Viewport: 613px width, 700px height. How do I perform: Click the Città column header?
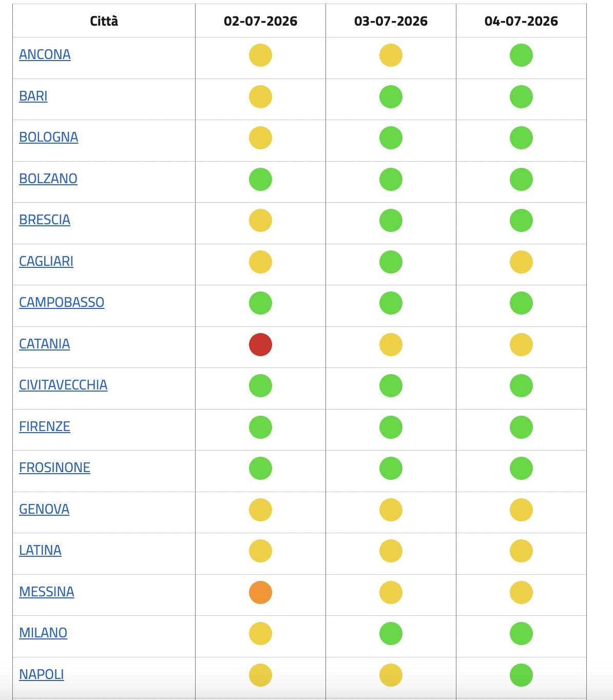pyautogui.click(x=104, y=21)
